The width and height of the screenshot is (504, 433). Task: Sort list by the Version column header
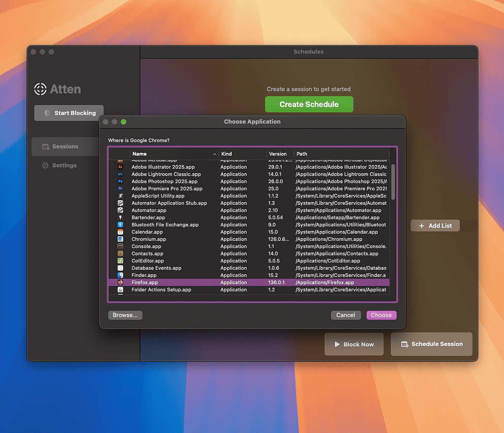280,154
